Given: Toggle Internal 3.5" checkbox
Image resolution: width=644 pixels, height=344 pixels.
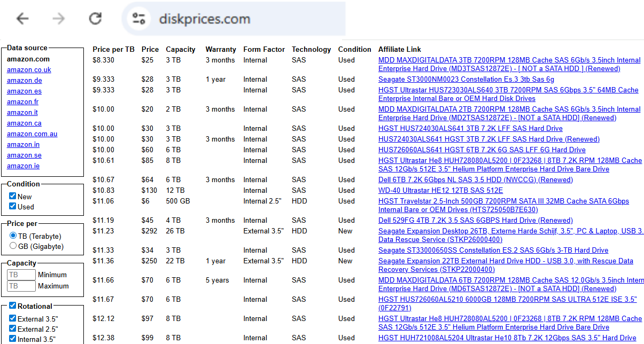Looking at the screenshot, I should [x=12, y=339].
